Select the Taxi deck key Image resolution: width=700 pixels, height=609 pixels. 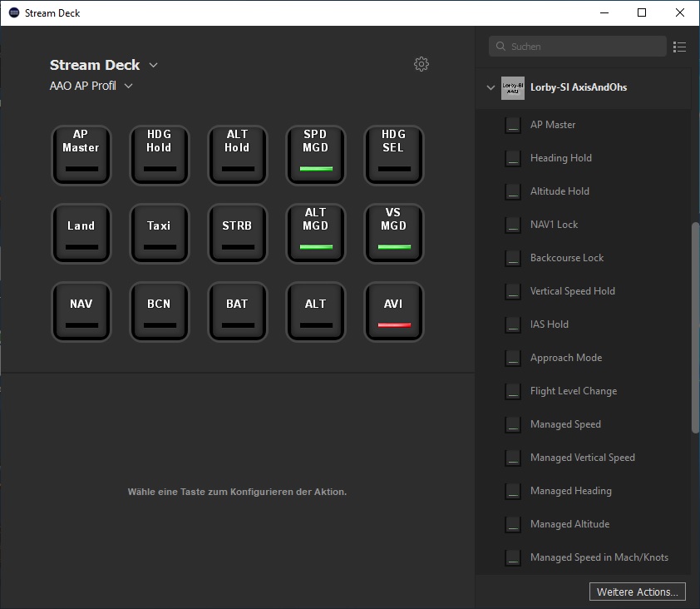(x=159, y=233)
